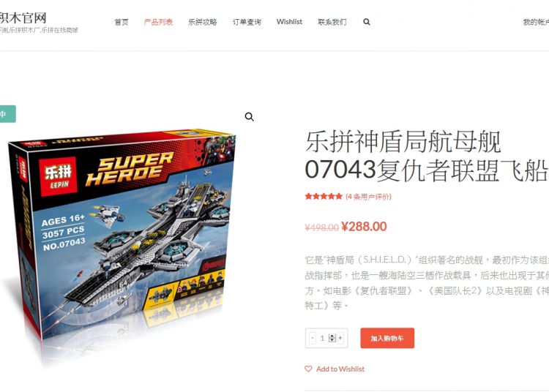Select 联系我们 from the navigation

point(332,22)
